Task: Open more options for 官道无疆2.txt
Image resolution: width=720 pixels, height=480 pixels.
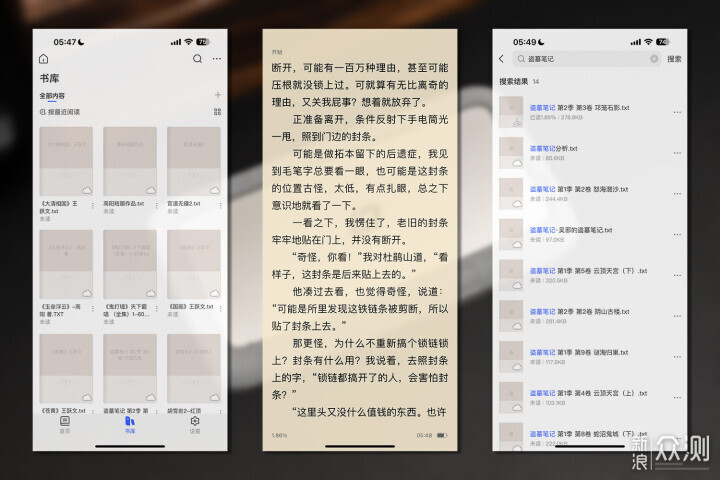Action: [x=220, y=206]
